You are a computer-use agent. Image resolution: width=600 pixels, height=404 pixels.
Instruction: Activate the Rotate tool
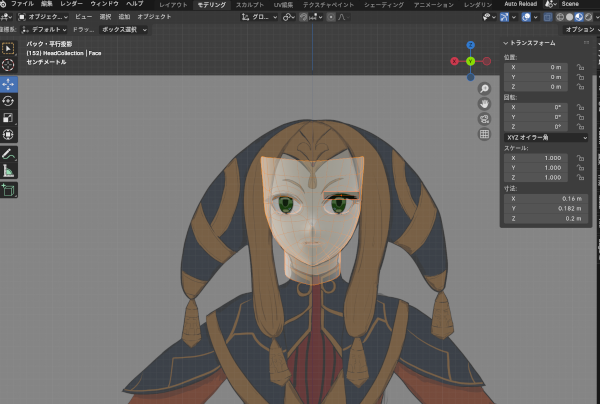(8, 100)
